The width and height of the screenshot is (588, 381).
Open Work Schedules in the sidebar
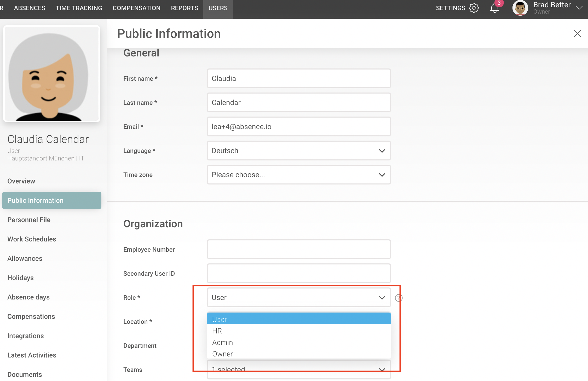click(x=32, y=239)
